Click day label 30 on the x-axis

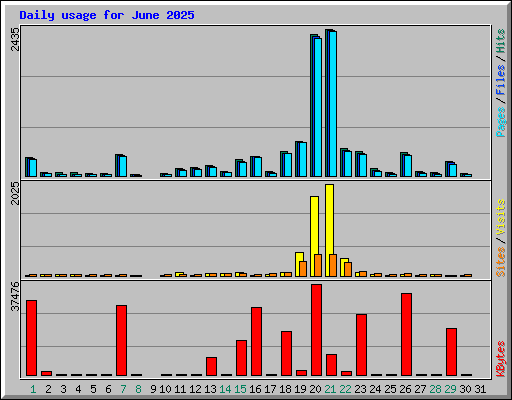pyautogui.click(x=465, y=389)
